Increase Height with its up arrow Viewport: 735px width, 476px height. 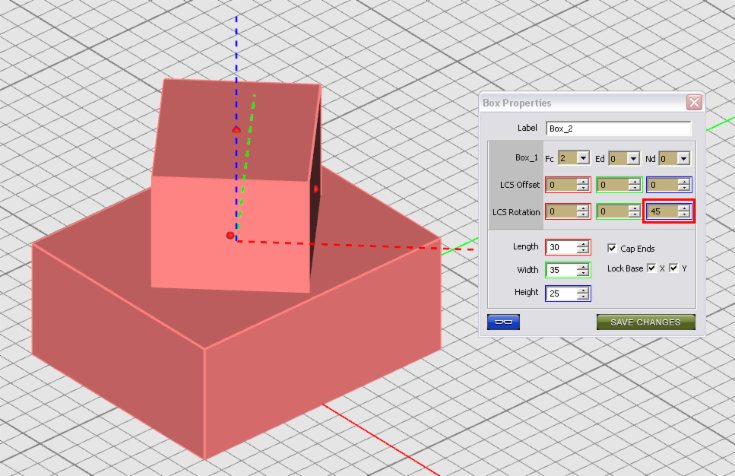[x=583, y=290]
